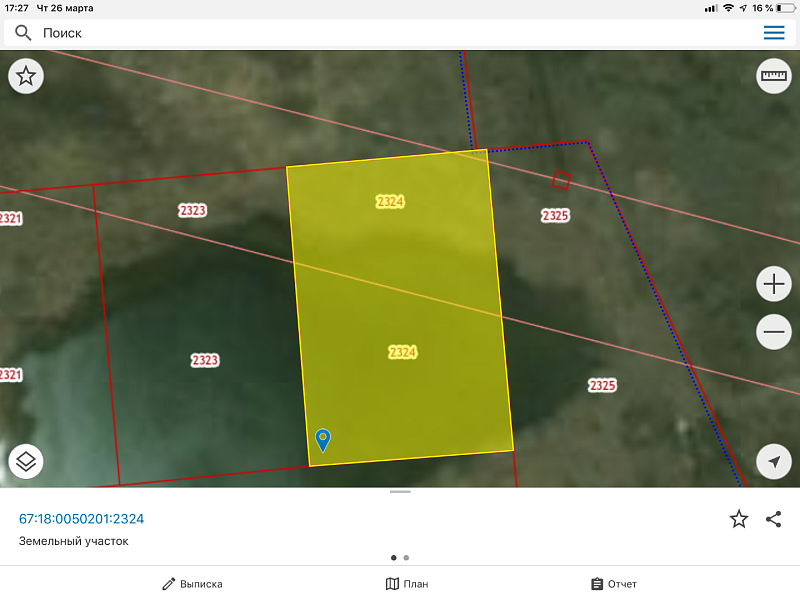
Task: Zoom out on the map
Action: tap(774, 331)
